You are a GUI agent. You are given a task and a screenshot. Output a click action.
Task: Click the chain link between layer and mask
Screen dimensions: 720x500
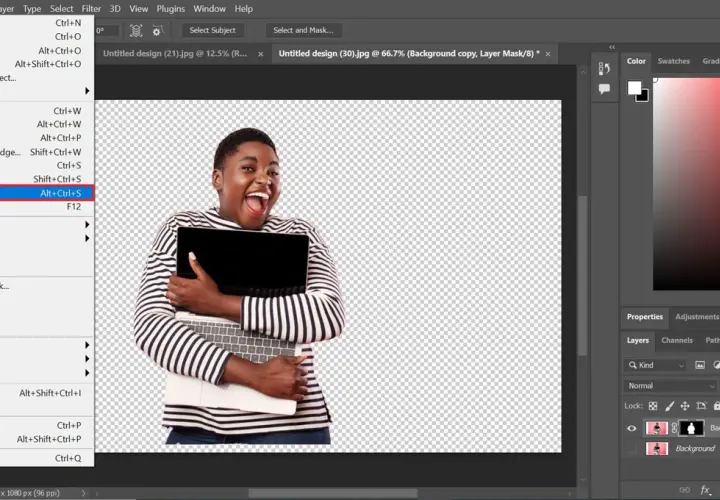coord(674,428)
